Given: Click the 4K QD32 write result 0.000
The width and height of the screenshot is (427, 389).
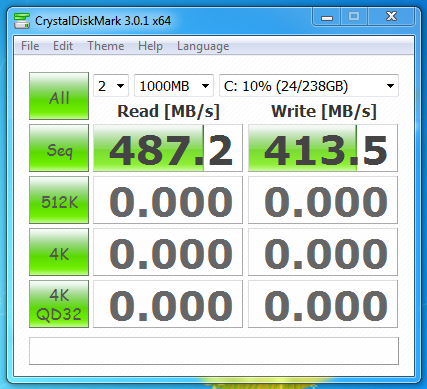Looking at the screenshot, I should [x=323, y=304].
